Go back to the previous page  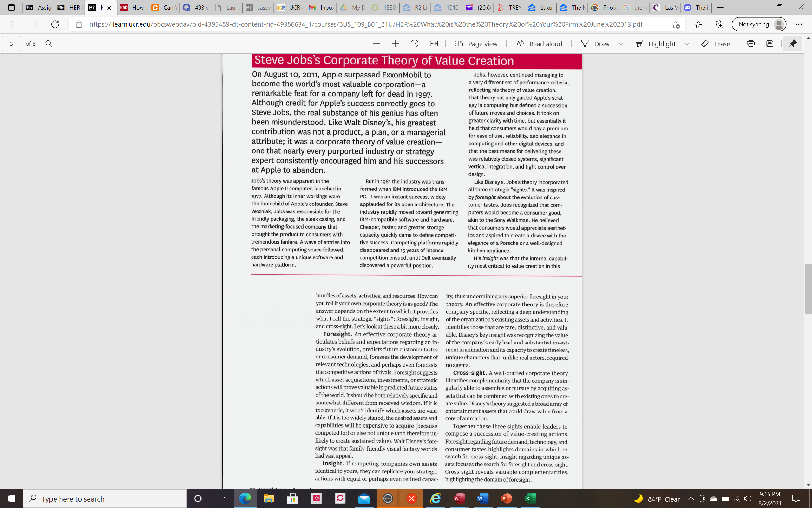(x=13, y=24)
